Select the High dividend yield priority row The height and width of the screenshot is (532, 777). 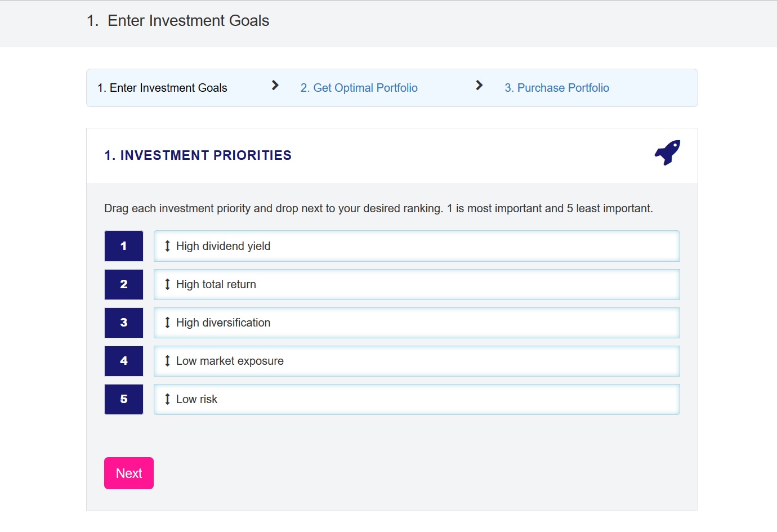tap(417, 246)
